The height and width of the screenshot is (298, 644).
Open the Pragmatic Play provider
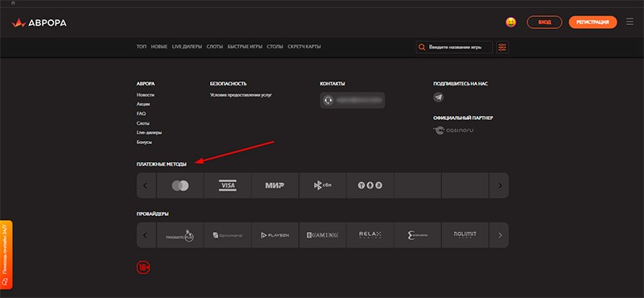coord(180,235)
